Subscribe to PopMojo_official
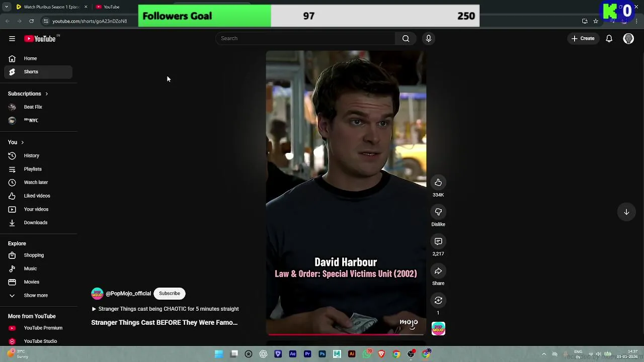 (x=170, y=294)
